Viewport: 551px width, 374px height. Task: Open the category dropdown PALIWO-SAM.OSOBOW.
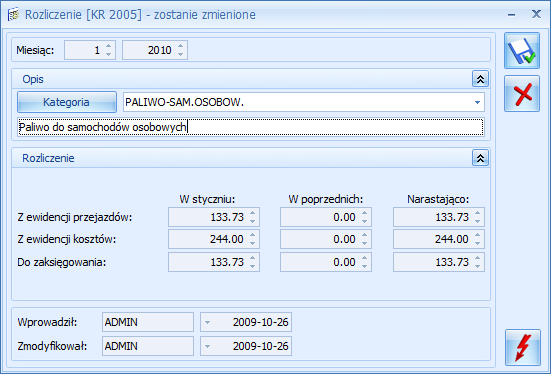click(477, 102)
